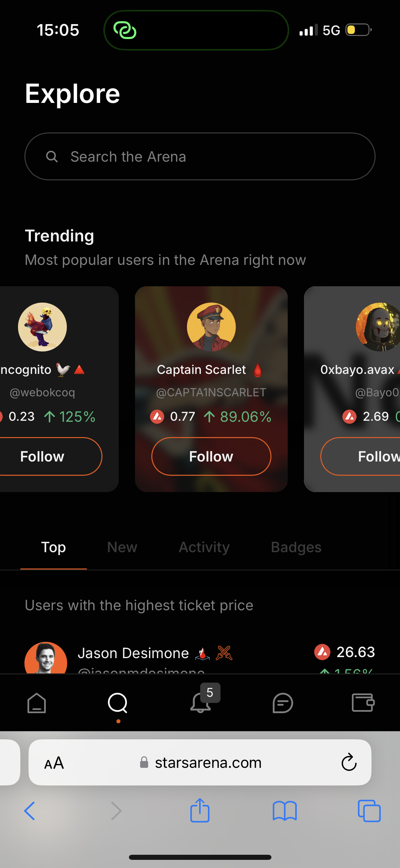Select the Badges tab
The image size is (400, 868).
[x=296, y=547]
